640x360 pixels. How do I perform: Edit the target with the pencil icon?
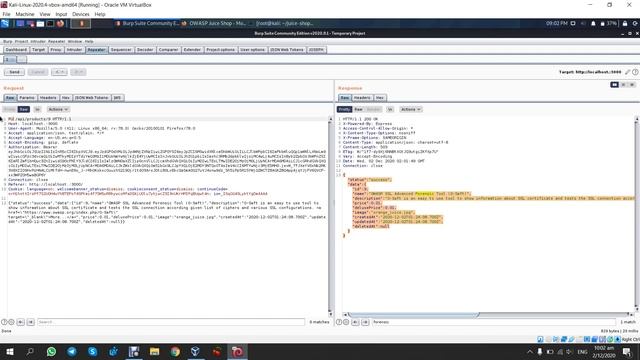coord(628,72)
